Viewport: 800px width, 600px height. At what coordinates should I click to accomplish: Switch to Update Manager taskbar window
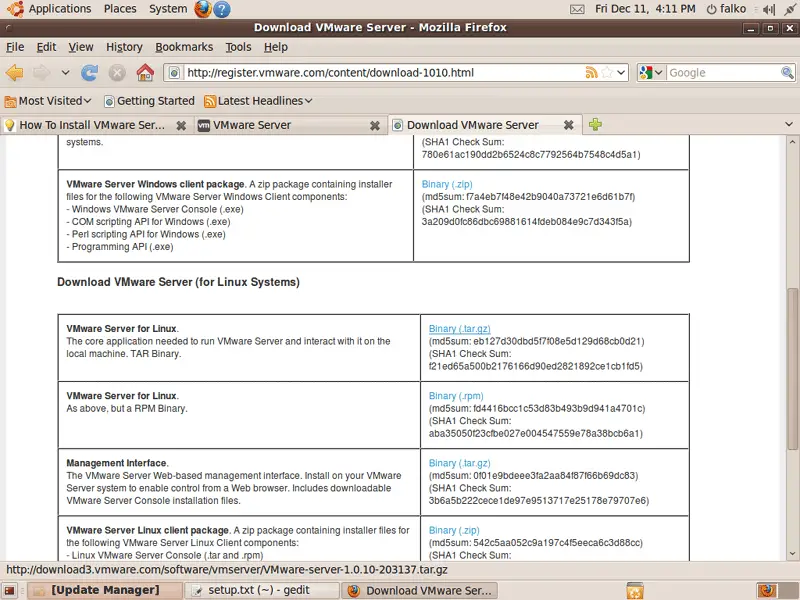click(x=105, y=590)
